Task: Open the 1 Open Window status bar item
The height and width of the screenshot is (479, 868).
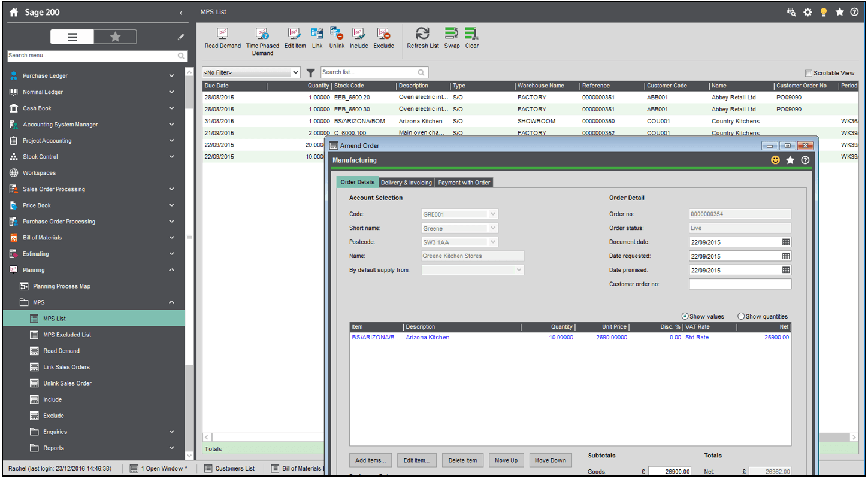Action: (158, 468)
